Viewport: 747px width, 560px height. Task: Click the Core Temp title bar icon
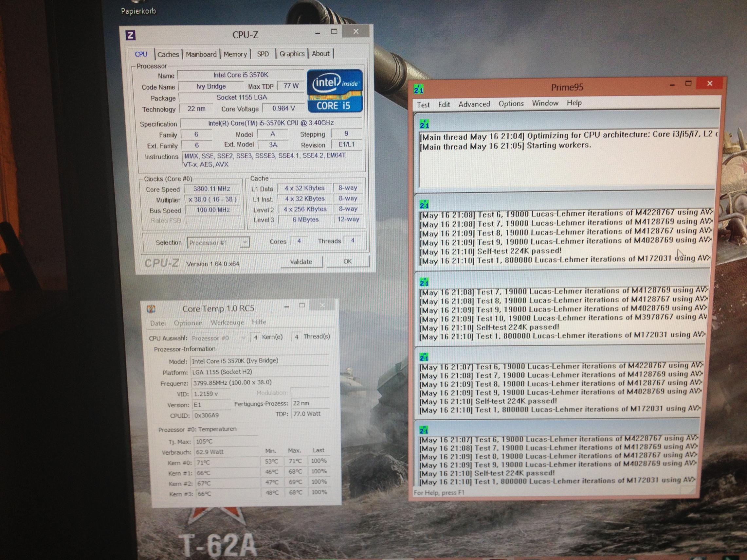point(151,308)
